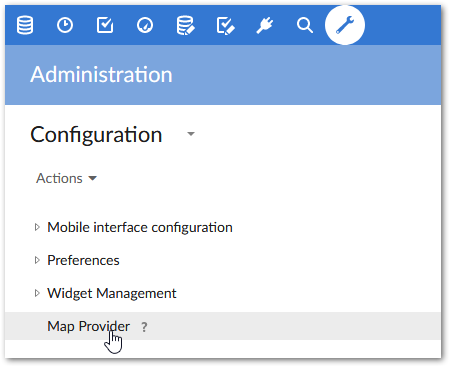Open the Actions dropdown menu
450x367 pixels.
(66, 178)
